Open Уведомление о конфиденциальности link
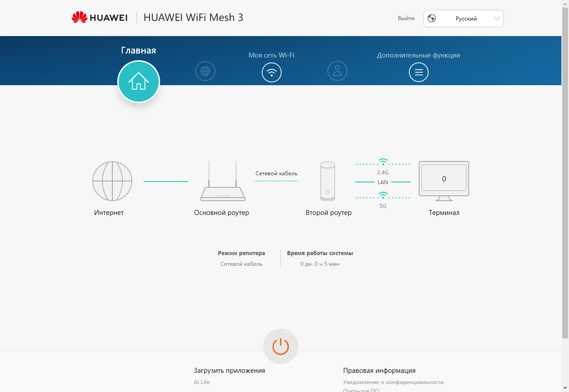The height and width of the screenshot is (392, 569). point(393,382)
